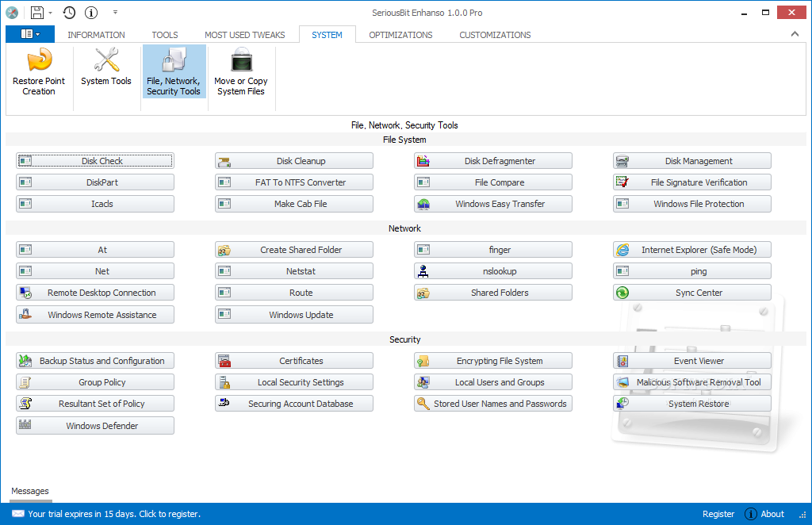Open Windows Update
This screenshot has width=812, height=525.
point(294,314)
